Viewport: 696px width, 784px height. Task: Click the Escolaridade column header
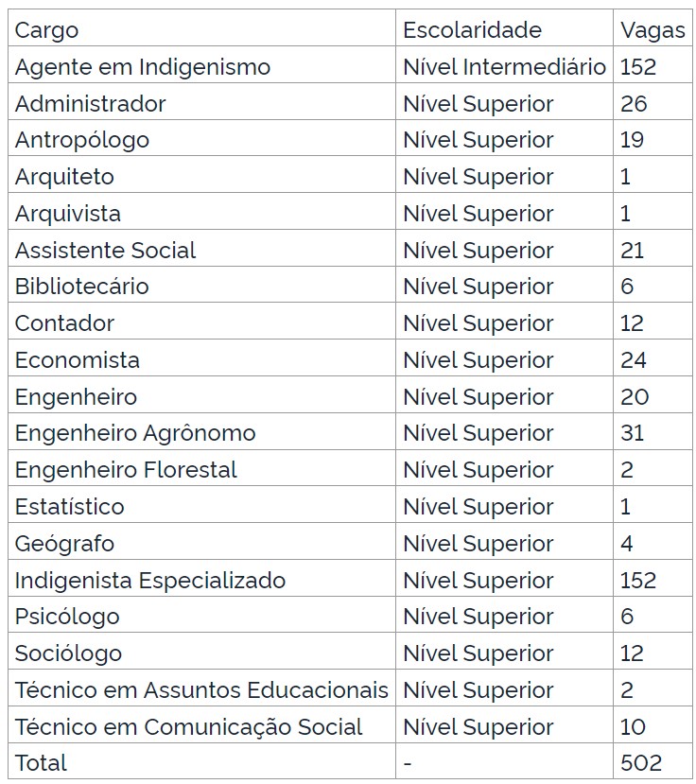coord(472,30)
